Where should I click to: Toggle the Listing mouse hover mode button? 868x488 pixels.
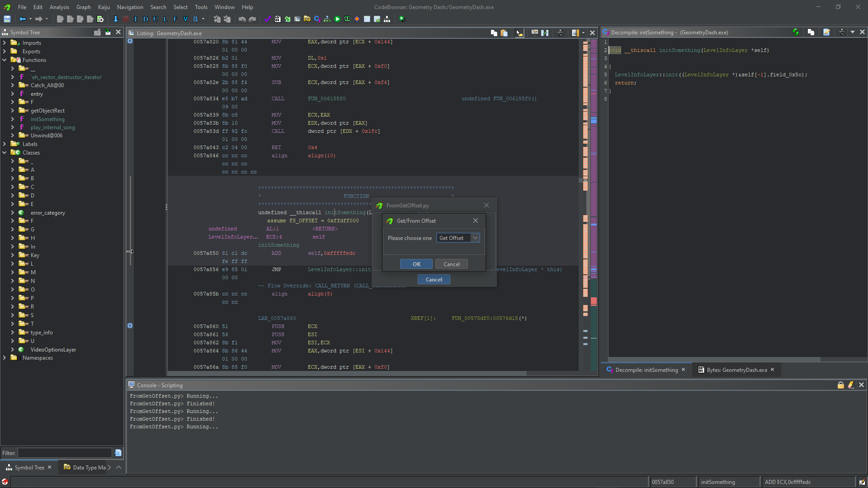[x=519, y=33]
